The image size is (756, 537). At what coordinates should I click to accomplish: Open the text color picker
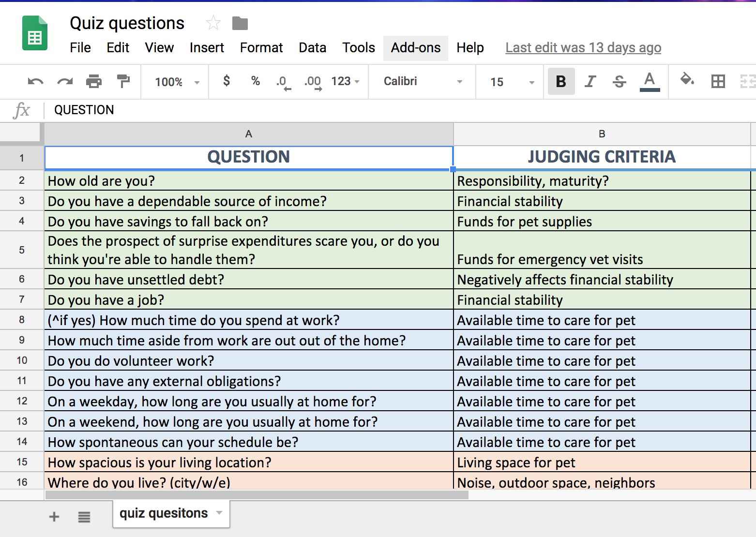pyautogui.click(x=650, y=81)
